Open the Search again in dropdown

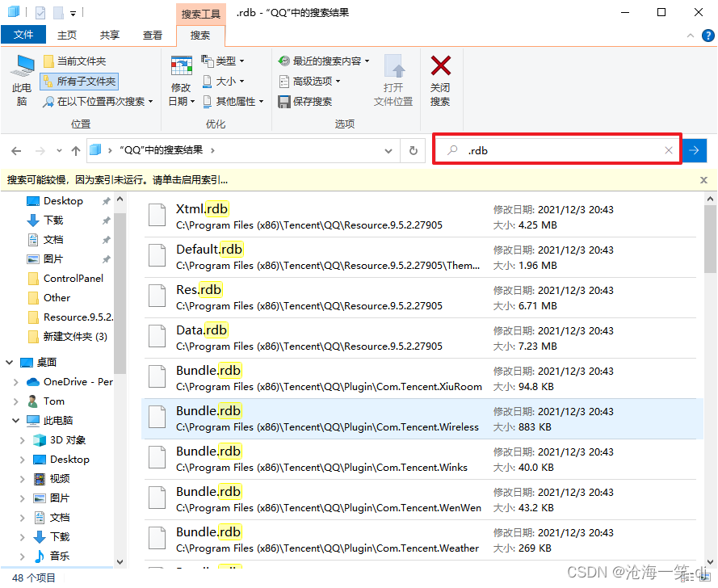(x=98, y=101)
